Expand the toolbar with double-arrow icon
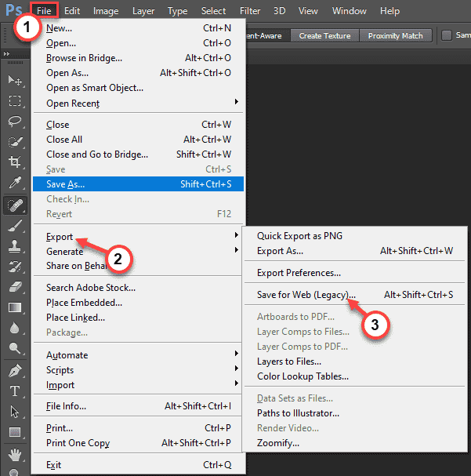 coord(6,54)
